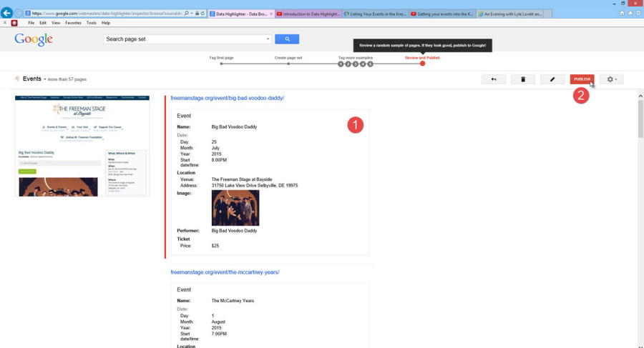Open the browser Home icon
Viewport: 644px width, 348px height.
tap(622, 14)
